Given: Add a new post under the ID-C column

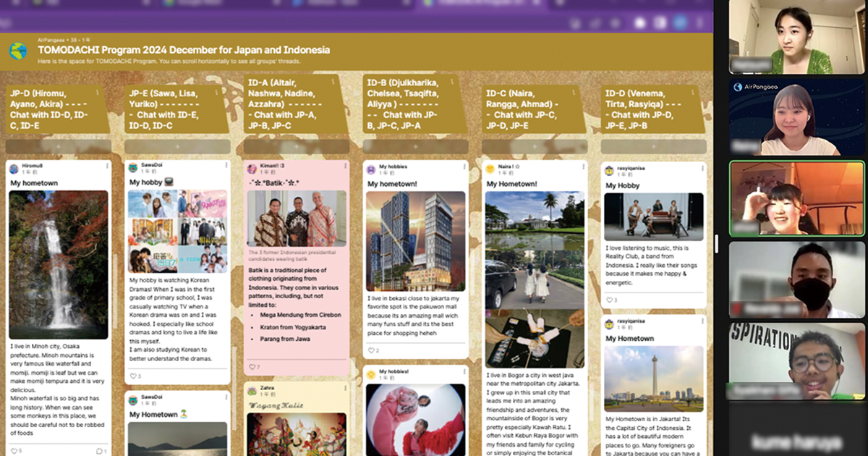Looking at the screenshot, I should pyautogui.click(x=534, y=146).
